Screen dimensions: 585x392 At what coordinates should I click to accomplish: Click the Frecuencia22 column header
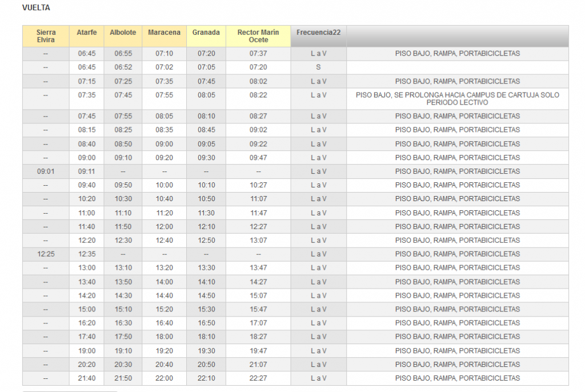318,33
